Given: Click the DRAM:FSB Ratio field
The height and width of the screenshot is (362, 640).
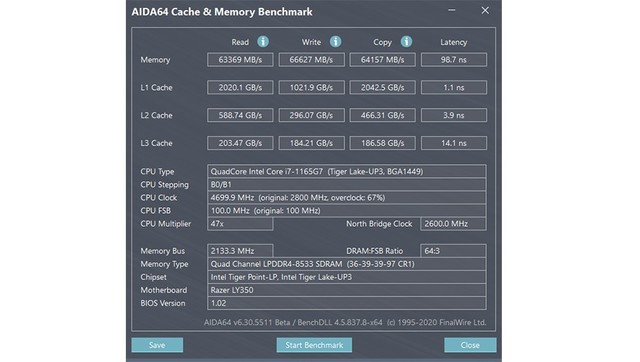Looking at the screenshot, I should pos(453,251).
